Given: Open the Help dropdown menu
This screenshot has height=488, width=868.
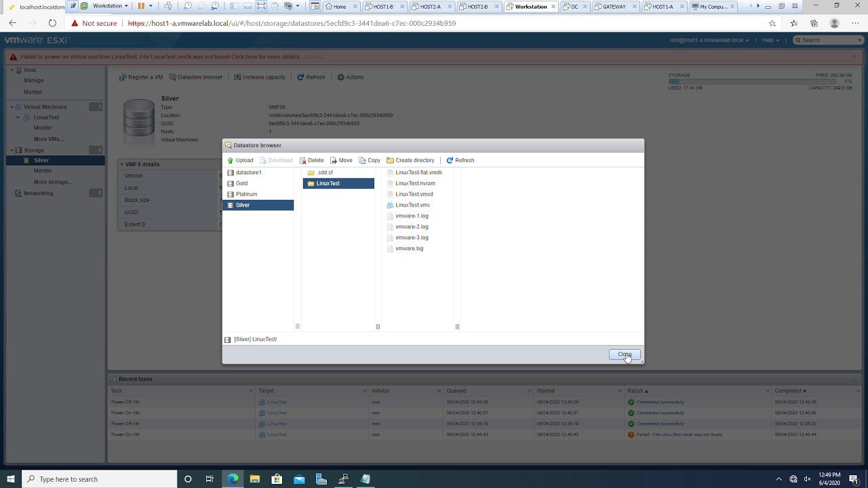Looking at the screenshot, I should (x=770, y=40).
